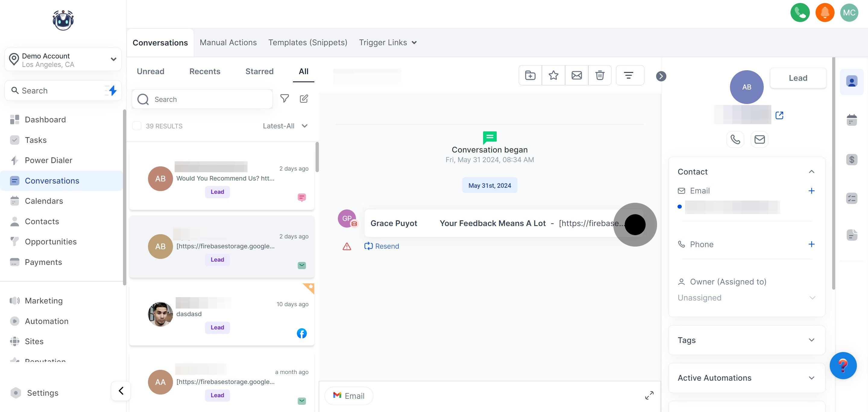Click the green phone dialer icon
Image resolution: width=868 pixels, height=412 pixels.
pos(800,12)
